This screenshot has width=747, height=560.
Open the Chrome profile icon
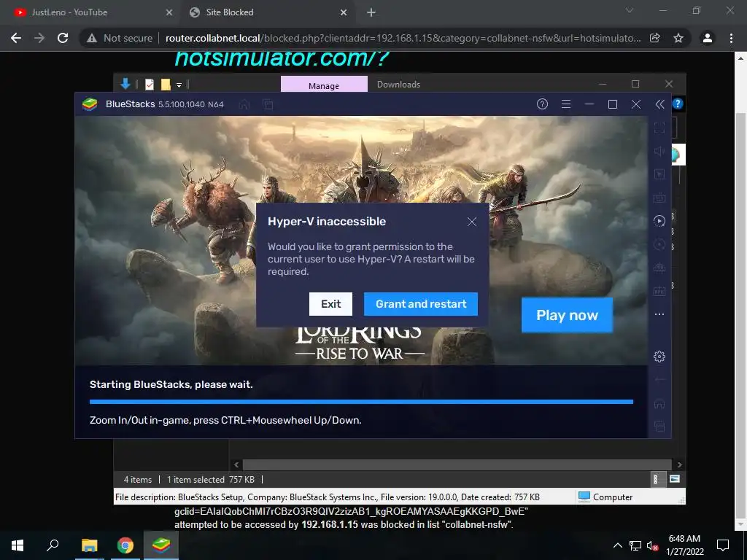tap(708, 38)
